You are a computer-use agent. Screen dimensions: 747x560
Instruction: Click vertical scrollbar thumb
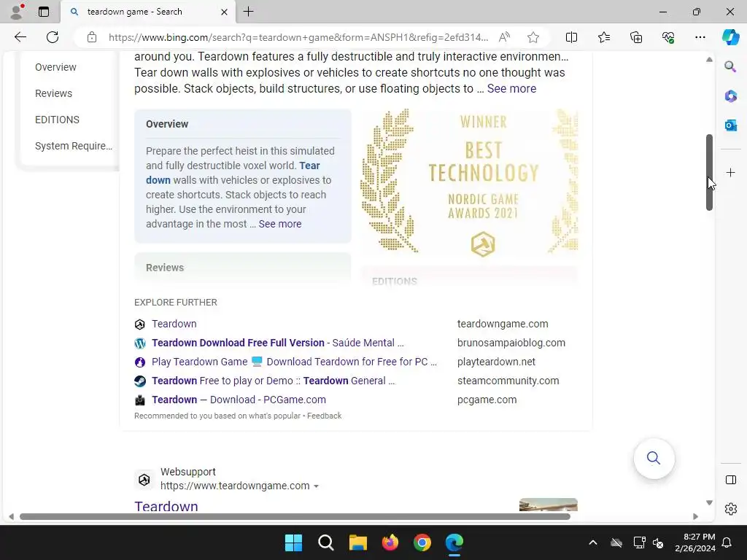pyautogui.click(x=709, y=172)
